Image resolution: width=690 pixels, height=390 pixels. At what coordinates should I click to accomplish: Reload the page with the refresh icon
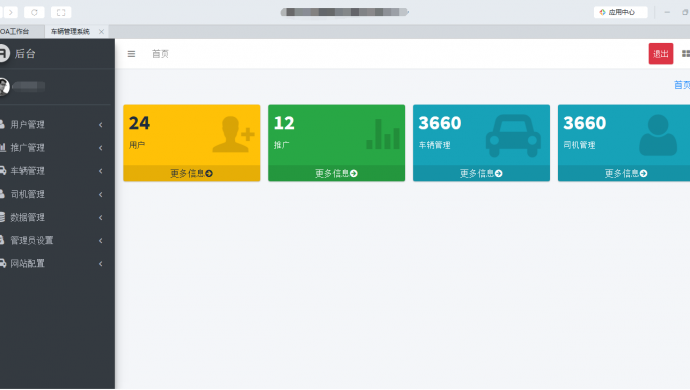pyautogui.click(x=34, y=12)
